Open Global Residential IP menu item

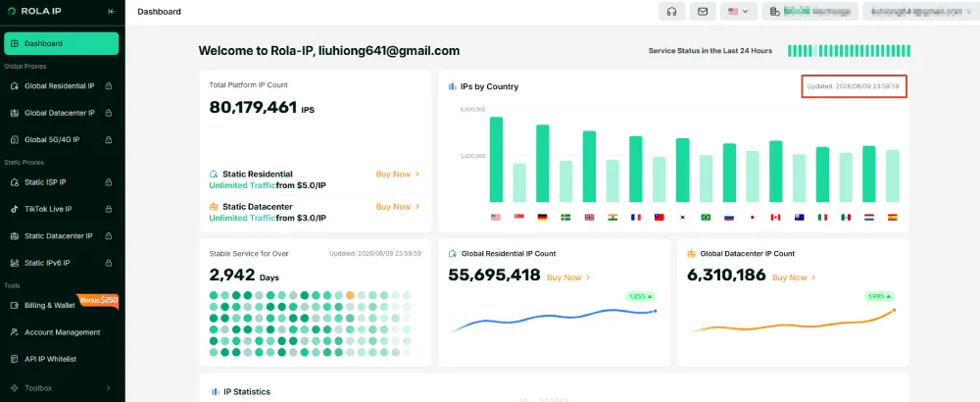pos(61,85)
